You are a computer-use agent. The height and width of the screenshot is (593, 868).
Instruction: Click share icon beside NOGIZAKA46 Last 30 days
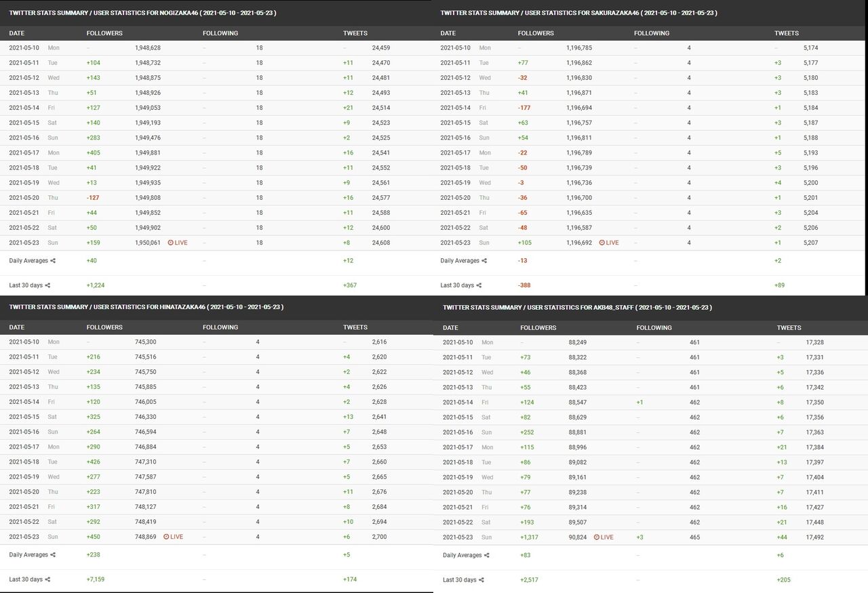[x=47, y=286]
